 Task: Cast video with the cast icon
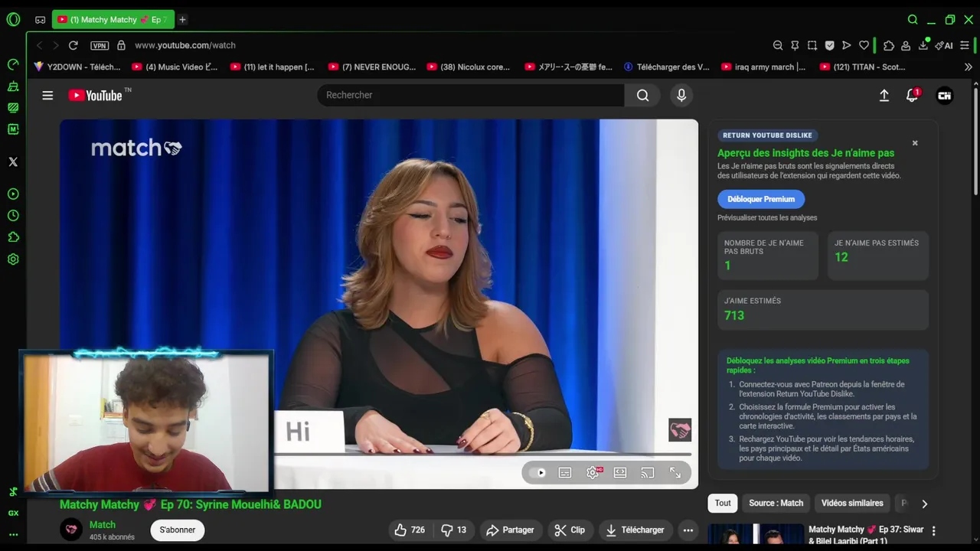click(x=648, y=473)
